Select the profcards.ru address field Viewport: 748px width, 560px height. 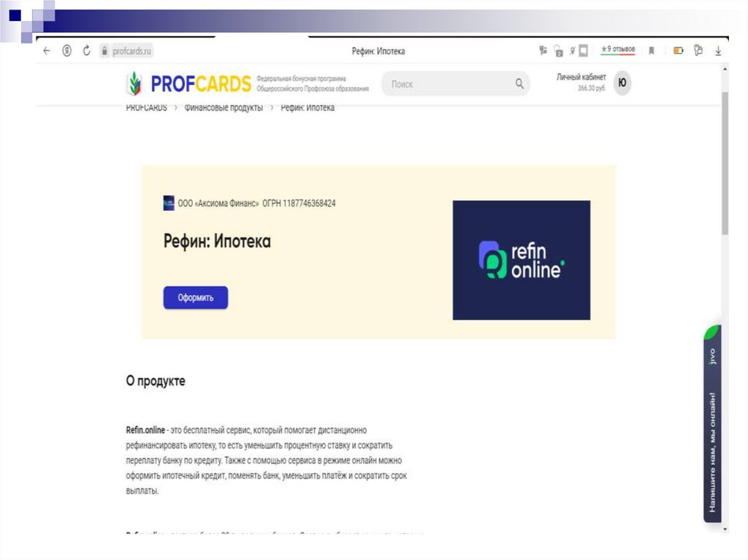point(132,50)
